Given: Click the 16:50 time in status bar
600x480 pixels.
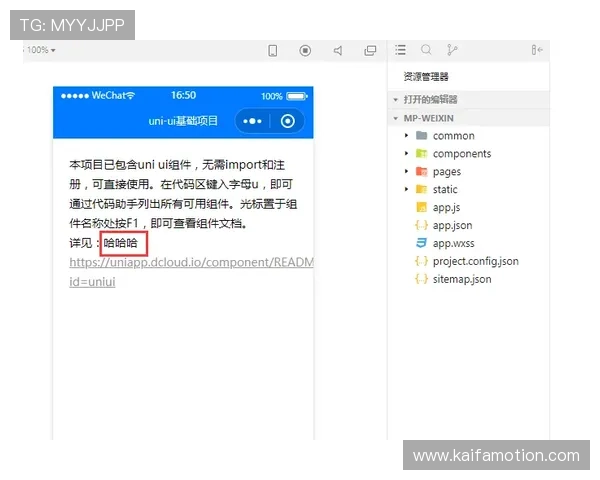Looking at the screenshot, I should click(183, 95).
